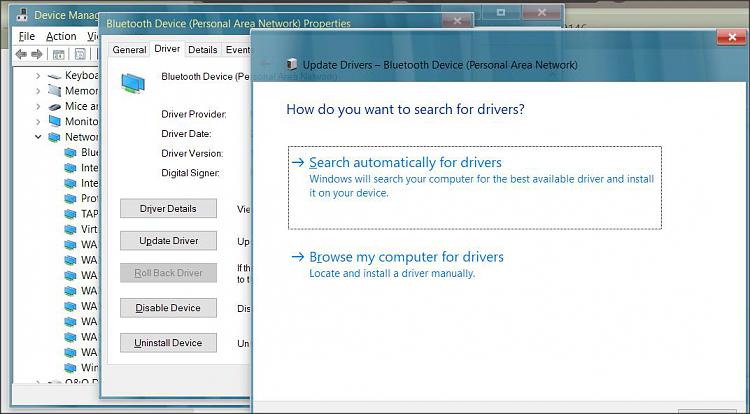Image resolution: width=750 pixels, height=414 pixels.
Task: Click the adapter icon beside 'Blue' entry
Action: pyautogui.click(x=70, y=153)
